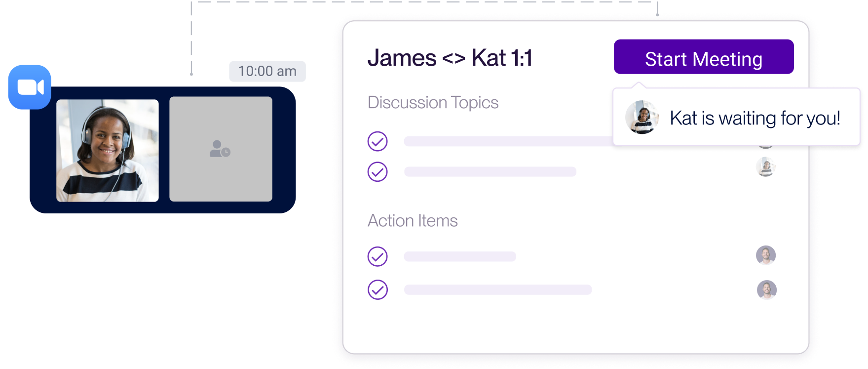The height and width of the screenshot is (369, 868).
Task: Click the 10:00 am time label
Action: (267, 71)
